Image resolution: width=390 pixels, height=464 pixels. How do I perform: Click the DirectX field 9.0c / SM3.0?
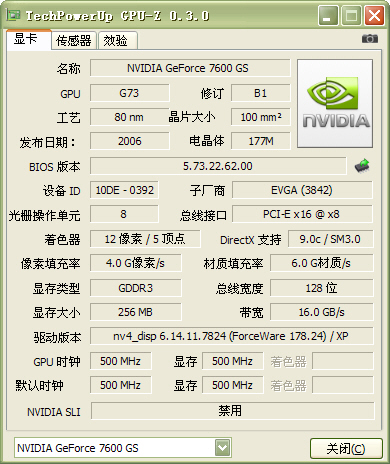pos(330,239)
